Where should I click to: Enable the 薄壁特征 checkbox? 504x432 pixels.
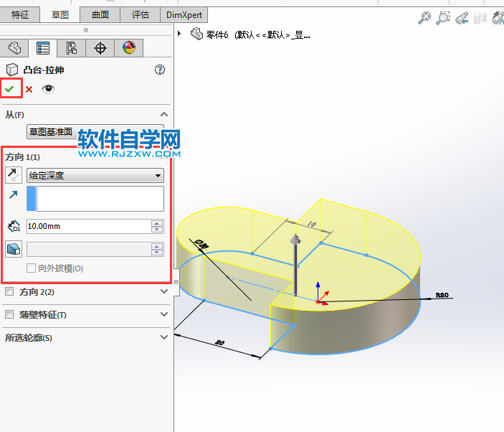pos(9,315)
